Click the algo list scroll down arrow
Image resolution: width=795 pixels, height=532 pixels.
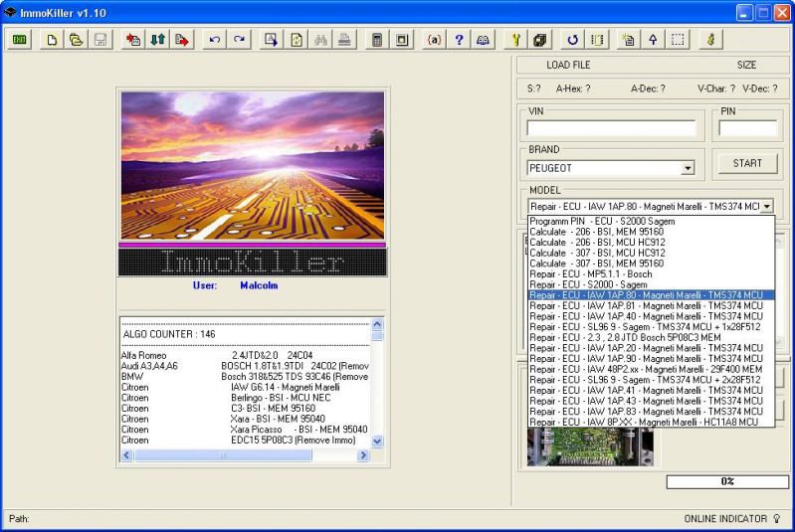coord(377,439)
